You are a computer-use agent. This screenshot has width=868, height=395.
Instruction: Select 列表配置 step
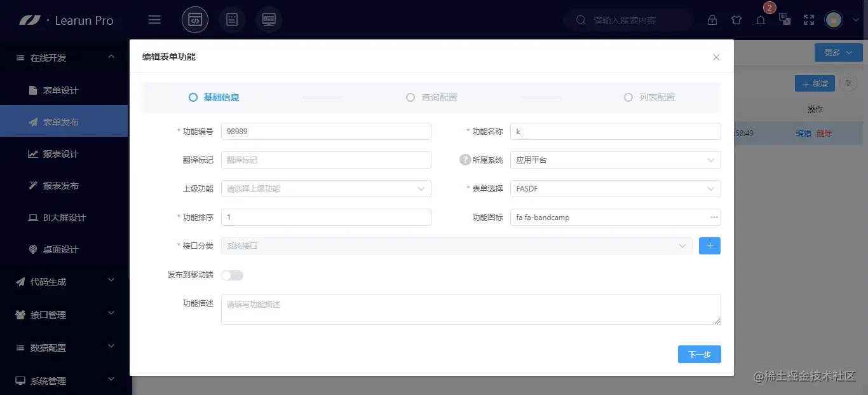click(649, 97)
